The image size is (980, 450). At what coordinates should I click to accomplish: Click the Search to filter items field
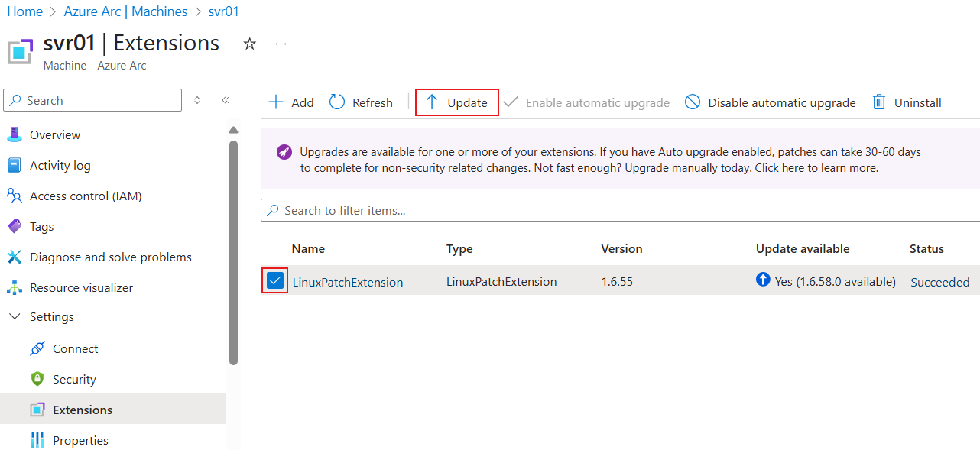pos(620,210)
